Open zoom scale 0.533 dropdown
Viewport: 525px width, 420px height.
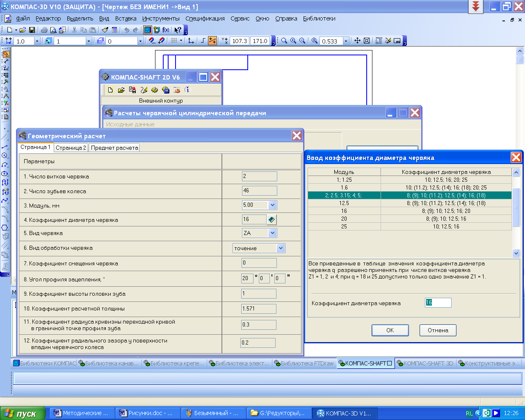[346, 41]
